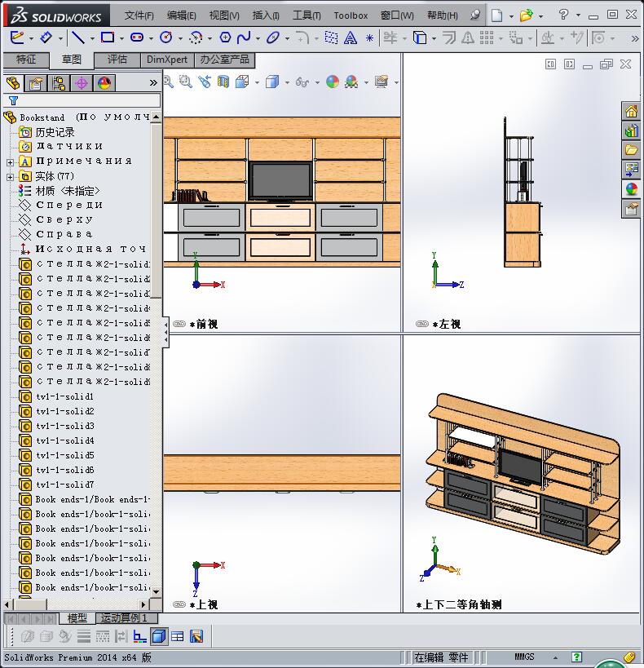The height and width of the screenshot is (668, 644).
Task: Click the New document button
Action: click(496, 15)
